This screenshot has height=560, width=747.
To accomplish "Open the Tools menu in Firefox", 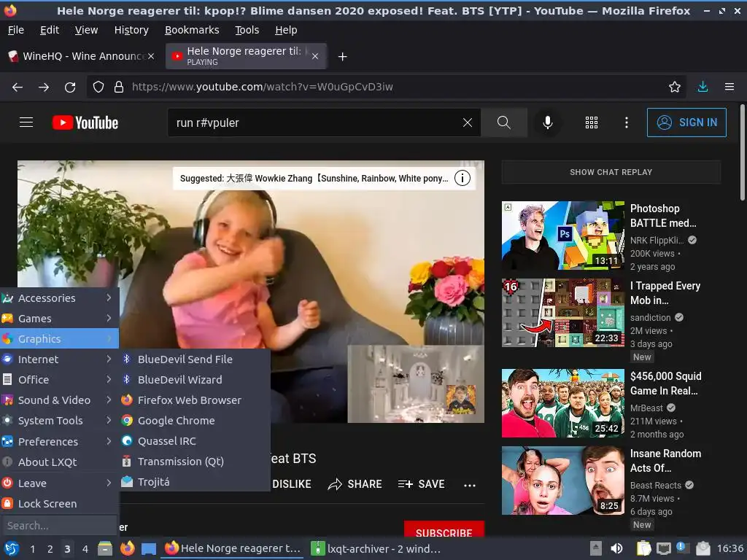I will [247, 30].
